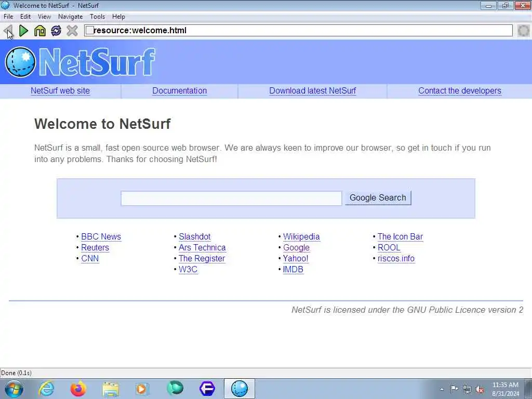532x399 pixels.
Task: Open the home page icon
Action: (x=39, y=31)
